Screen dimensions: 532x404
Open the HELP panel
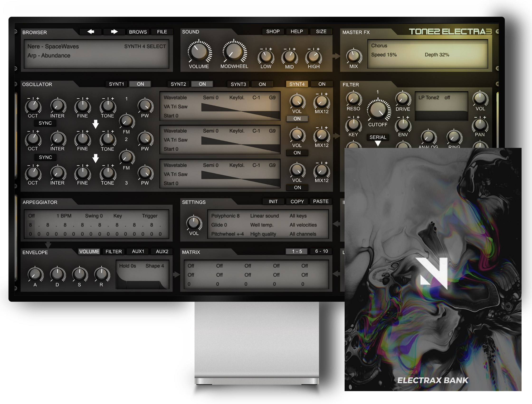297,31
